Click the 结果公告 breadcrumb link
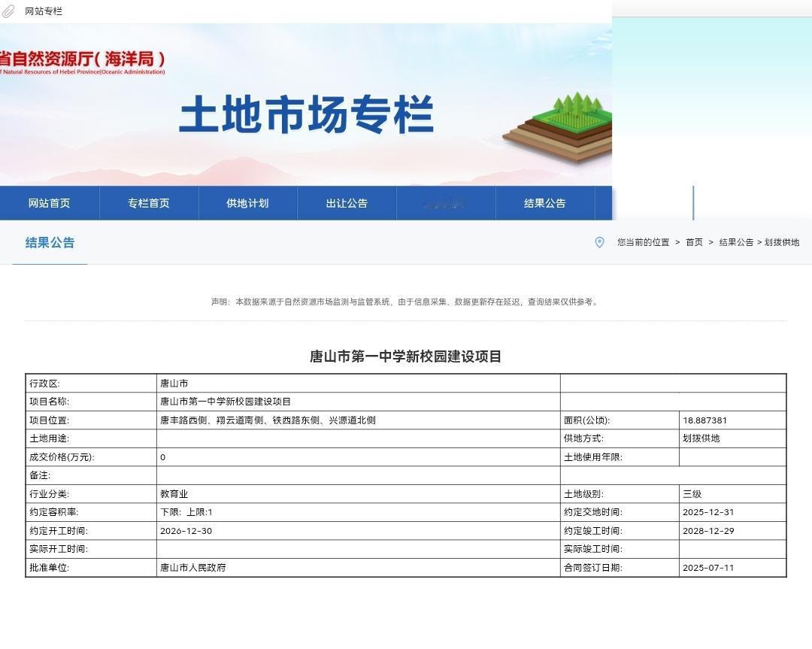This screenshot has height=649, width=812. (736, 242)
